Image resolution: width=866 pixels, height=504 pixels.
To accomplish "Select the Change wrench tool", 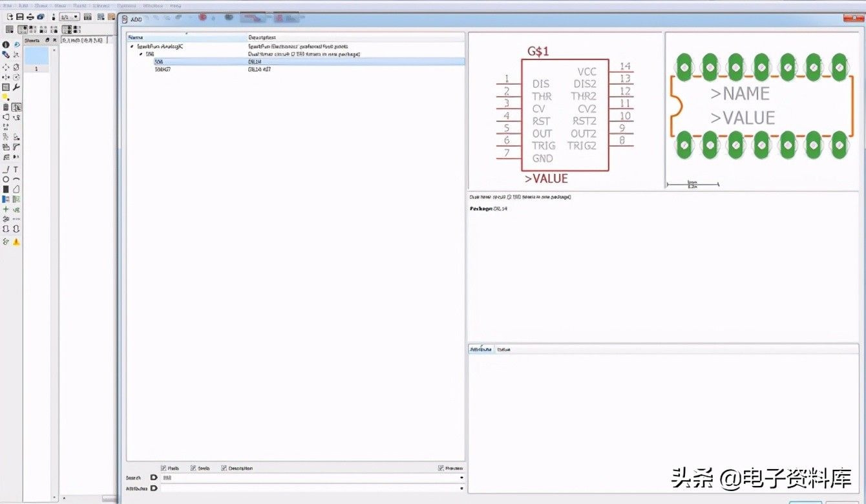I will point(16,87).
